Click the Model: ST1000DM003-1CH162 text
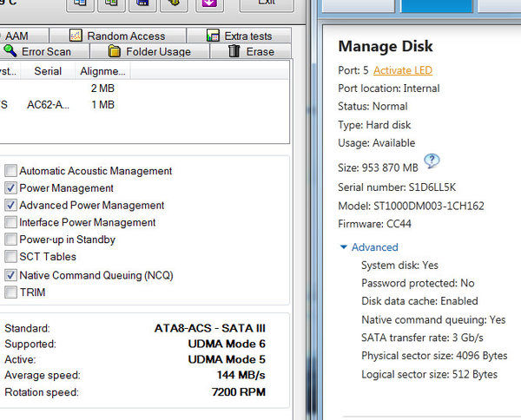521x420 pixels. [x=411, y=206]
